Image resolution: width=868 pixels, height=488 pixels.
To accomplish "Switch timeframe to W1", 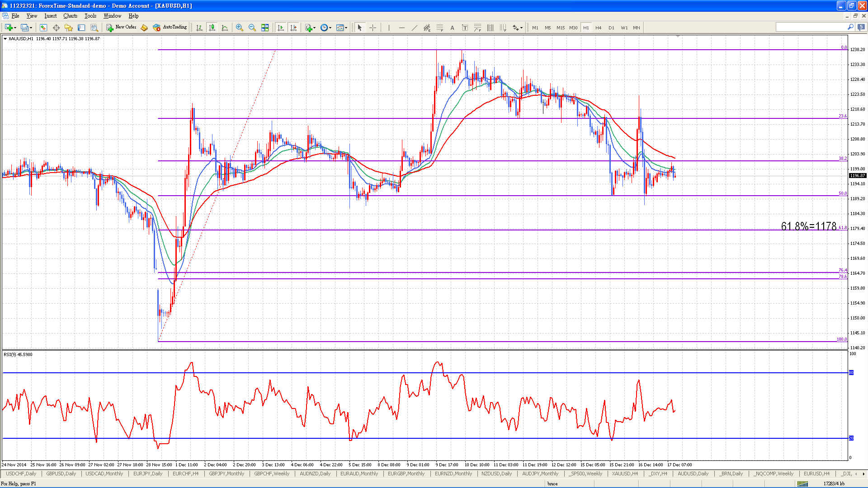I will pyautogui.click(x=624, y=28).
